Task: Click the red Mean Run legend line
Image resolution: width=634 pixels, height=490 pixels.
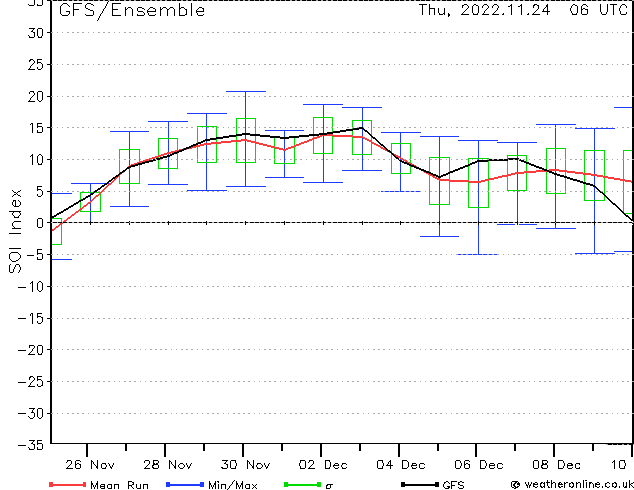Action: pyautogui.click(x=68, y=484)
